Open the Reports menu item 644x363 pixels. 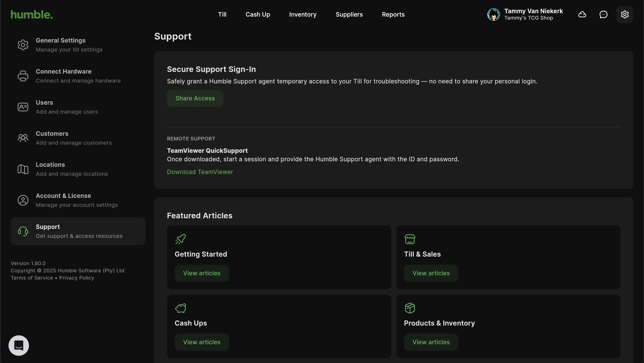(393, 14)
